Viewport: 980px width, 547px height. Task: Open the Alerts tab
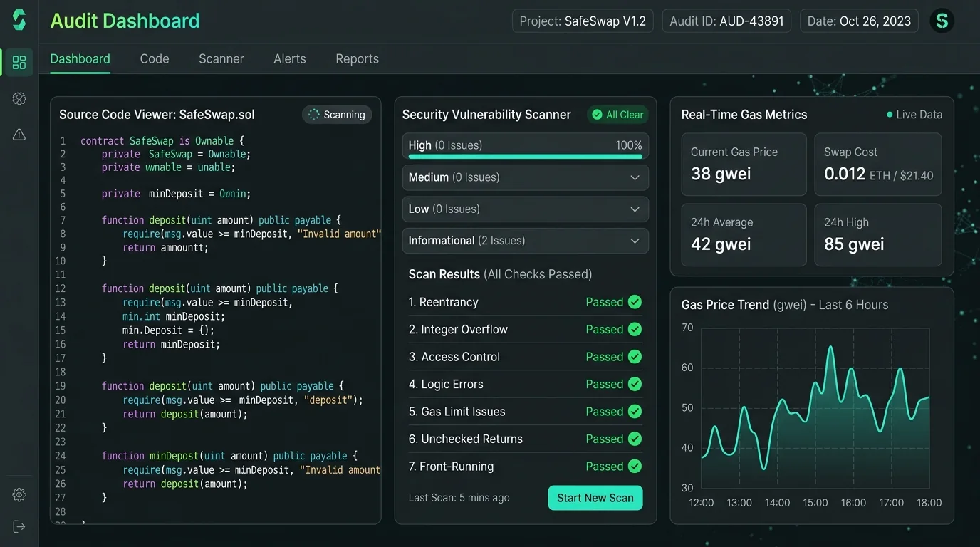point(290,59)
